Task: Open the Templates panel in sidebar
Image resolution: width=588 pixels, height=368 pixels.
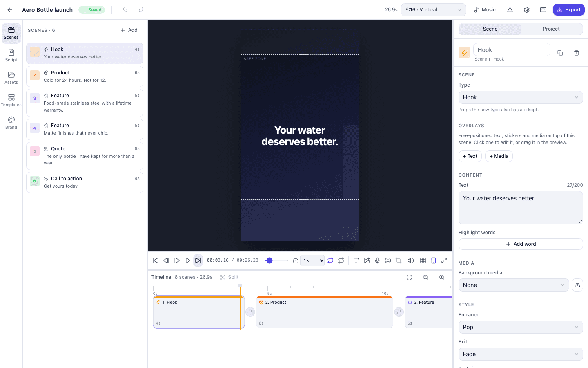Action: pyautogui.click(x=11, y=101)
